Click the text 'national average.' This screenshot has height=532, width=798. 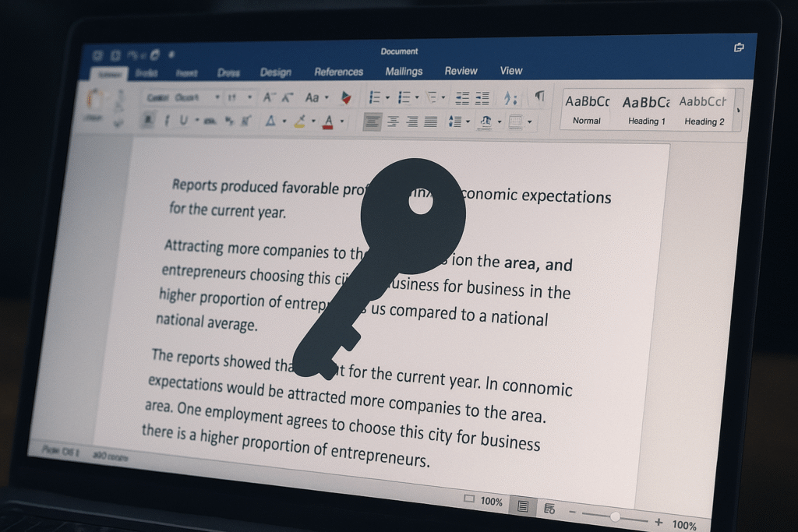point(207,322)
